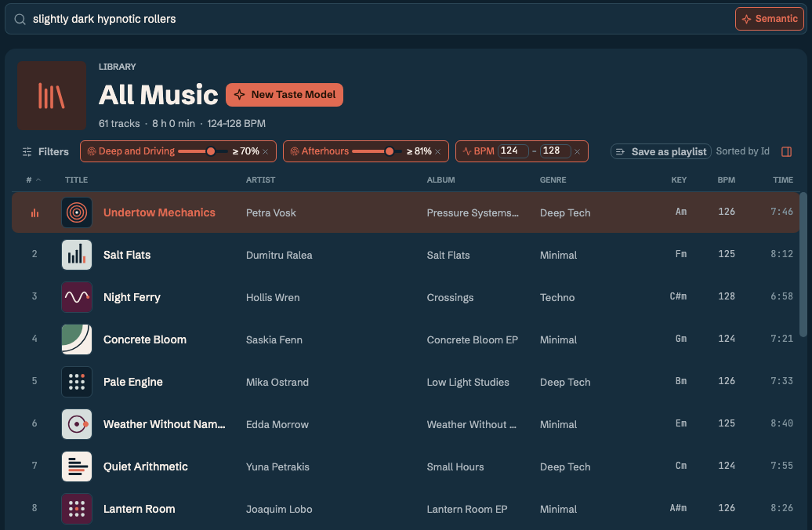812x530 pixels.
Task: Open the Filters panel
Action: click(45, 152)
